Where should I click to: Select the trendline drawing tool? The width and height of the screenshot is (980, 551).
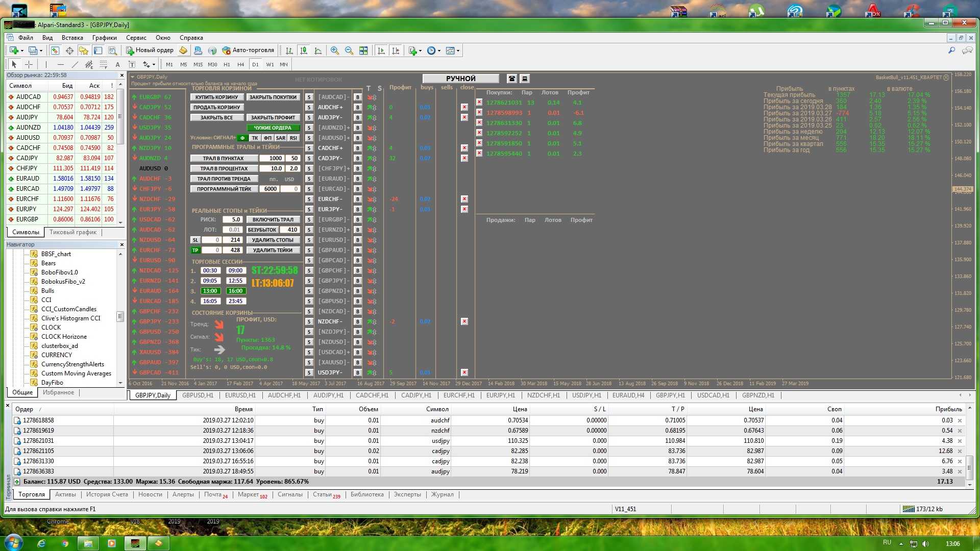coord(75,64)
